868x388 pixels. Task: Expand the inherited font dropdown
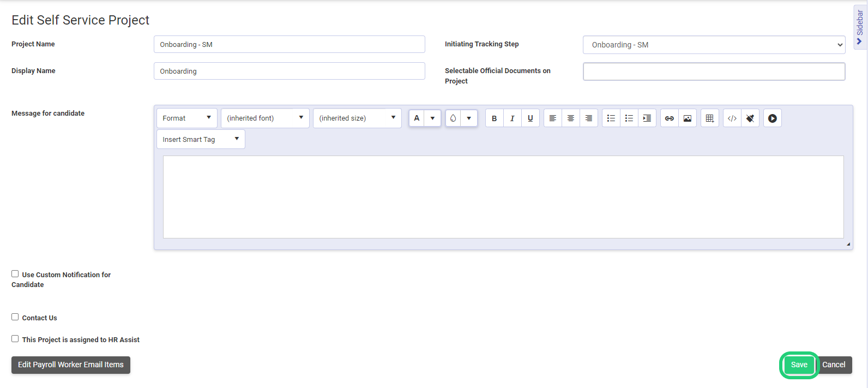point(264,118)
